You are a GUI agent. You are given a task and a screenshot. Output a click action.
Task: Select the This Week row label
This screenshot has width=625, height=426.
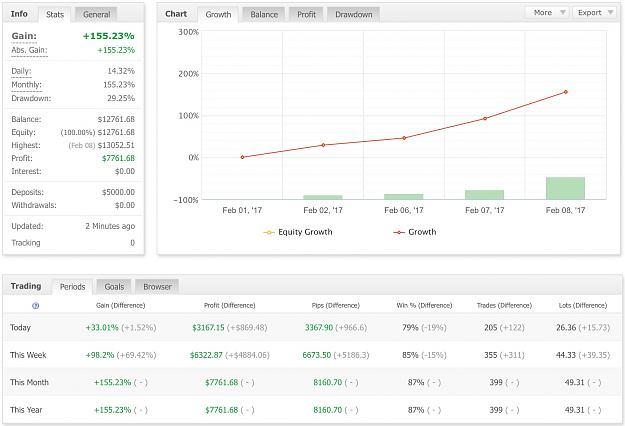[x=28, y=355]
